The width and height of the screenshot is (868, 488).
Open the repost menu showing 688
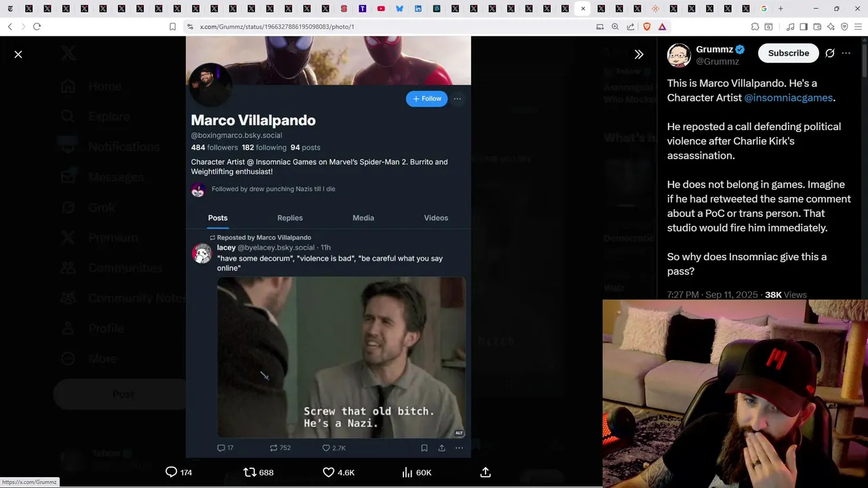(x=258, y=472)
